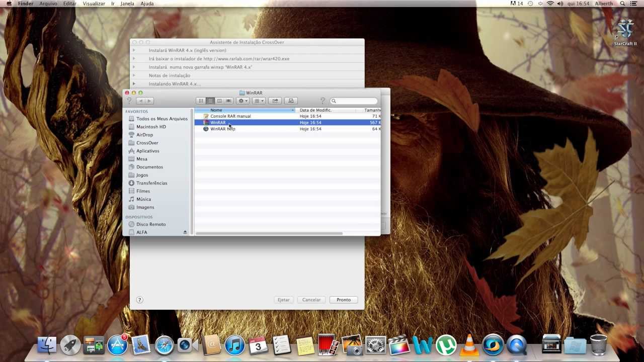644x362 pixels.
Task: Click the volume icon in menu bar
Action: [x=560, y=4]
